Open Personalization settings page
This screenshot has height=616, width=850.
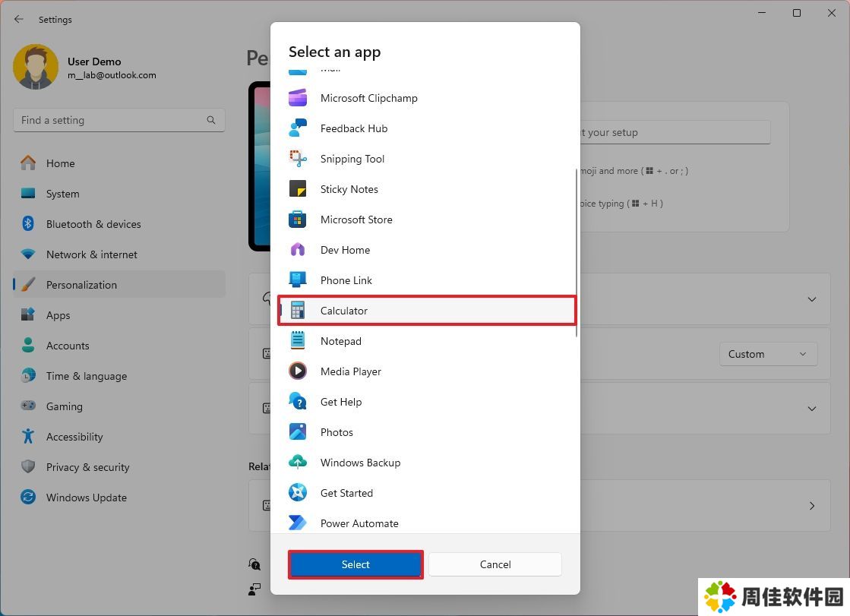tap(119, 285)
